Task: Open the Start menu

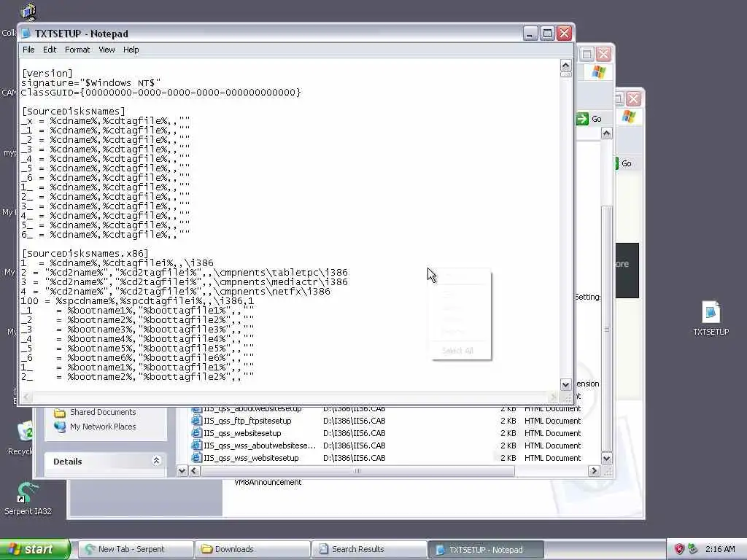Action: click(x=34, y=549)
